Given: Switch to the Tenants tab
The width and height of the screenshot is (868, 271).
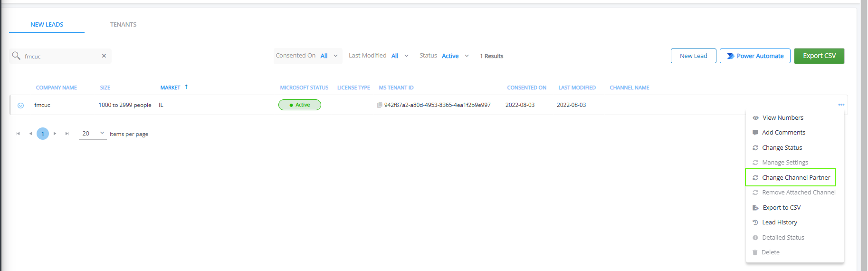Looking at the screenshot, I should click(x=123, y=25).
